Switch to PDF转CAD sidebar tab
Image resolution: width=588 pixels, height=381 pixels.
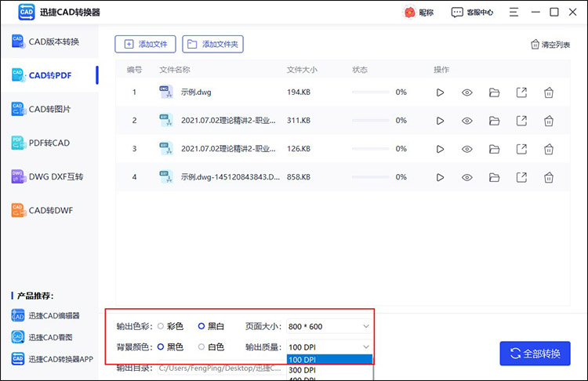point(49,143)
